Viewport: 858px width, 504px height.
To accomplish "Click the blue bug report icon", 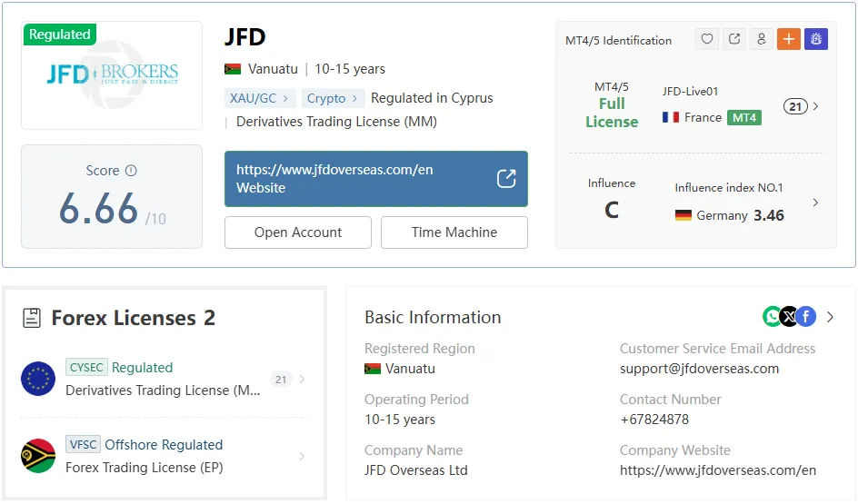I will coord(816,39).
